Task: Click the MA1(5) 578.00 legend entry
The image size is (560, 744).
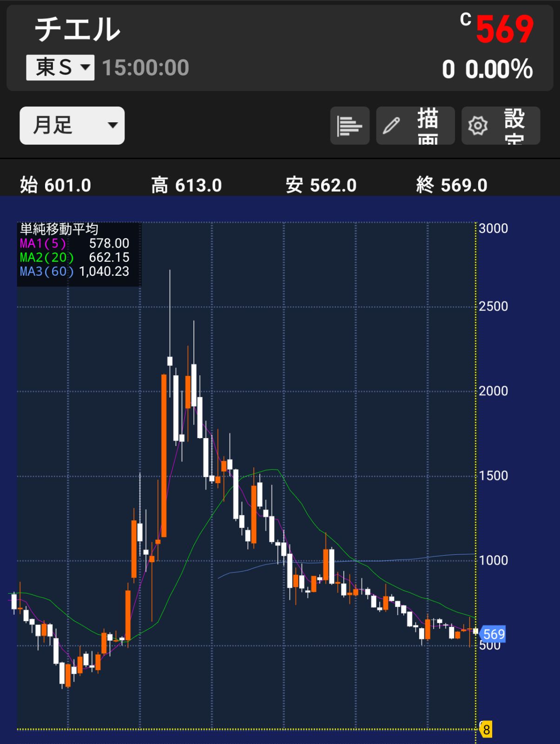Action: tap(74, 243)
